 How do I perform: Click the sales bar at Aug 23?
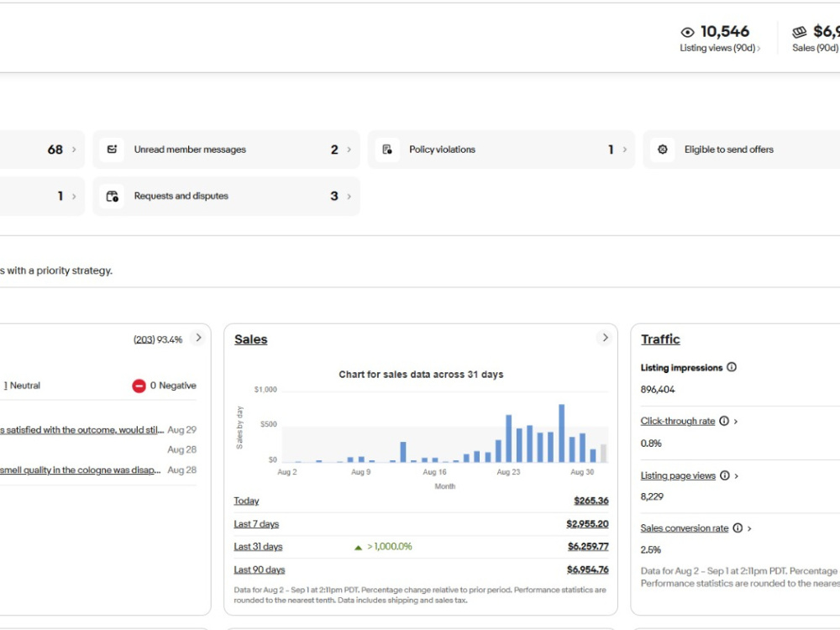click(x=508, y=438)
